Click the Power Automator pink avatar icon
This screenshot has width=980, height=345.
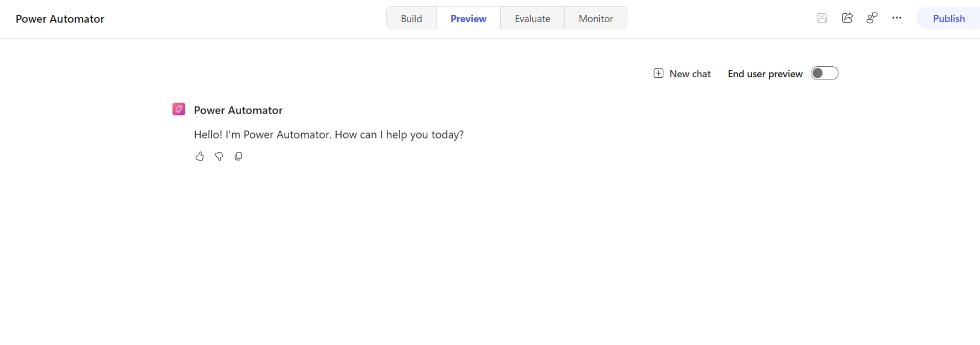(x=179, y=109)
